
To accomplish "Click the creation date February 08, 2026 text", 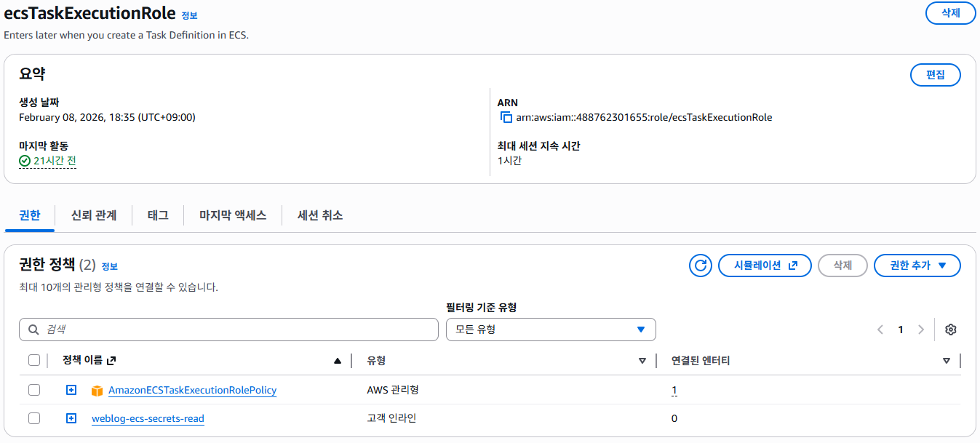I will pos(107,117).
